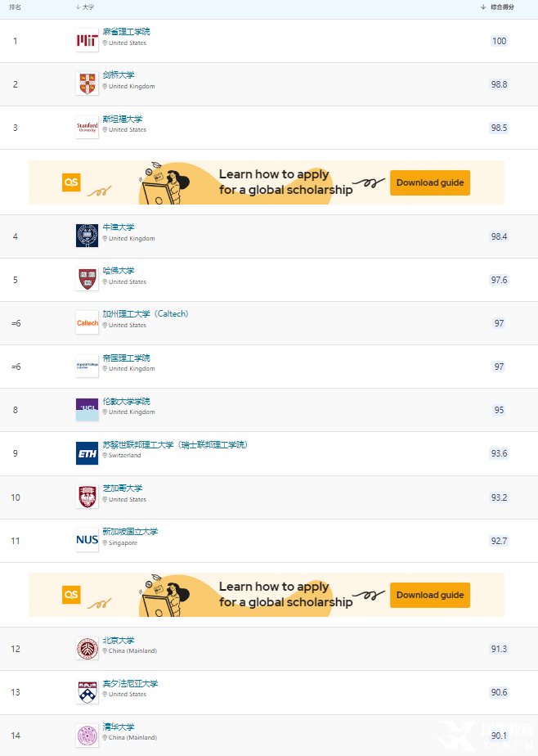Image resolution: width=538 pixels, height=756 pixels.
Task: Click the Cambridge University crest logo
Action: [x=87, y=84]
